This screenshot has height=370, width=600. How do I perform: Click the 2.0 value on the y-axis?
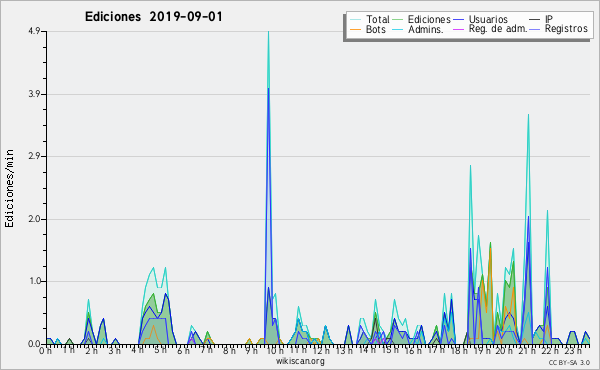point(34,219)
